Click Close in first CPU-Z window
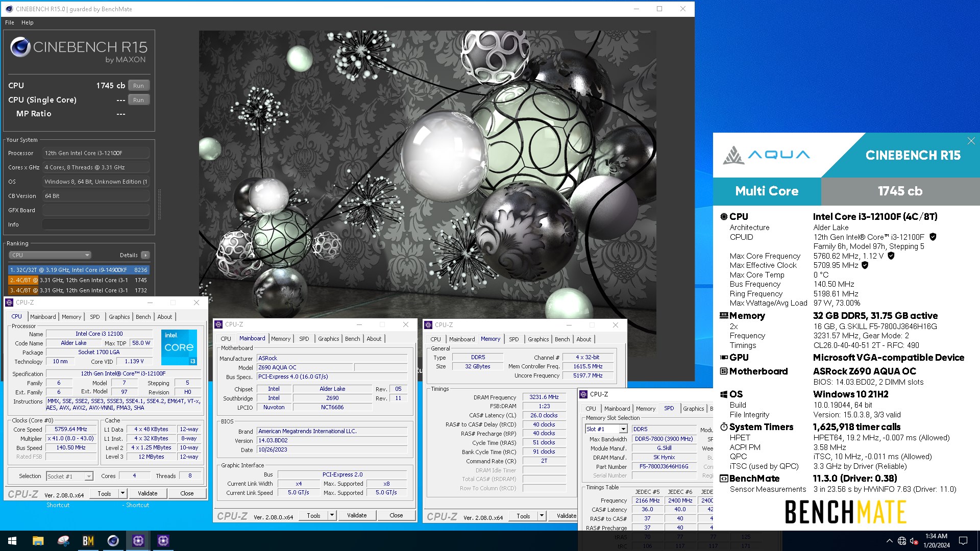 click(x=187, y=493)
